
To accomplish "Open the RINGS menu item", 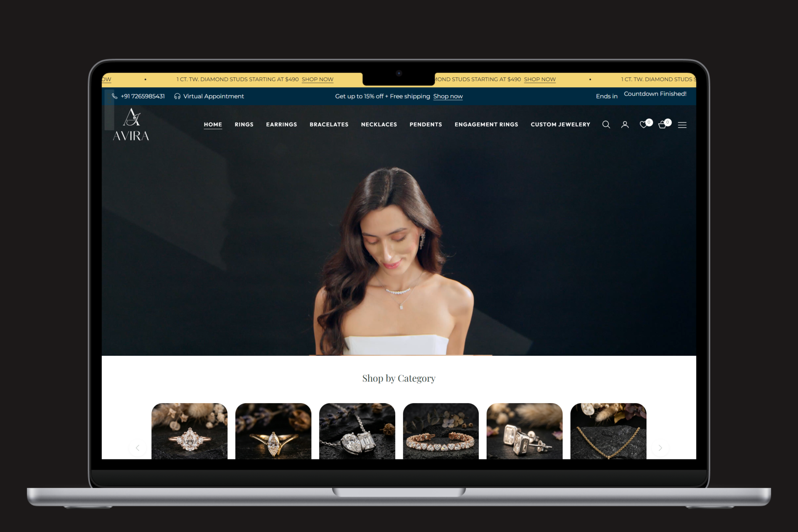I will tap(244, 125).
